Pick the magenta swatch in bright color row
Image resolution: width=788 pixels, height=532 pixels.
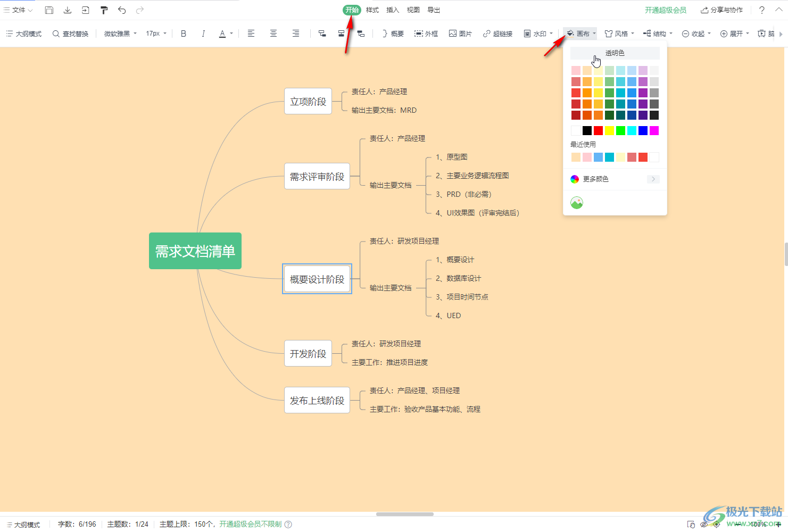click(654, 130)
